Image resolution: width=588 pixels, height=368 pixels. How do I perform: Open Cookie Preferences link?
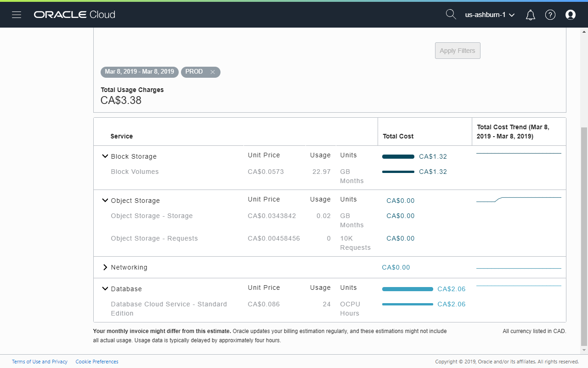pyautogui.click(x=97, y=362)
